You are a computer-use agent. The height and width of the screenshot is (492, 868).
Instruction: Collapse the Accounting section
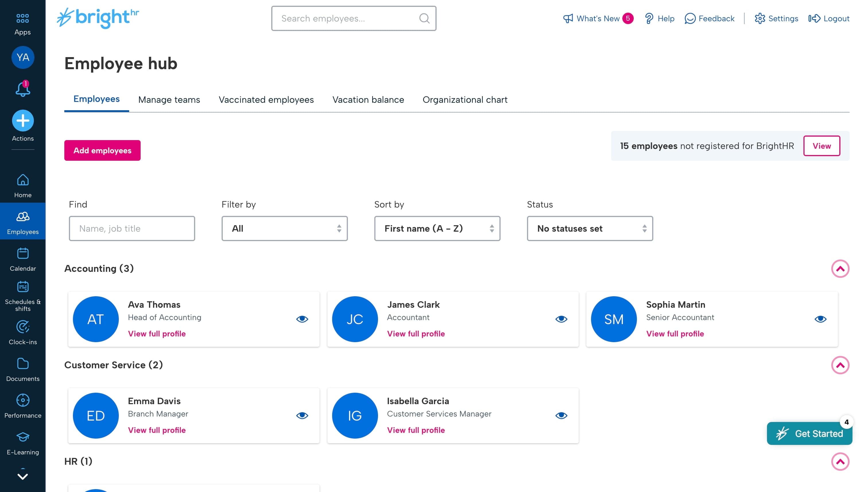point(840,269)
